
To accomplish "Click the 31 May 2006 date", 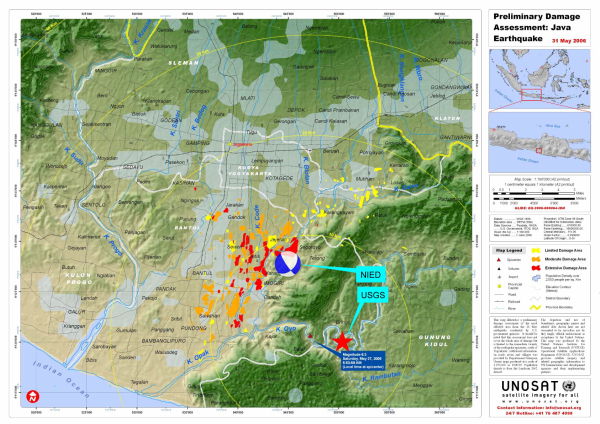I will pos(569,41).
